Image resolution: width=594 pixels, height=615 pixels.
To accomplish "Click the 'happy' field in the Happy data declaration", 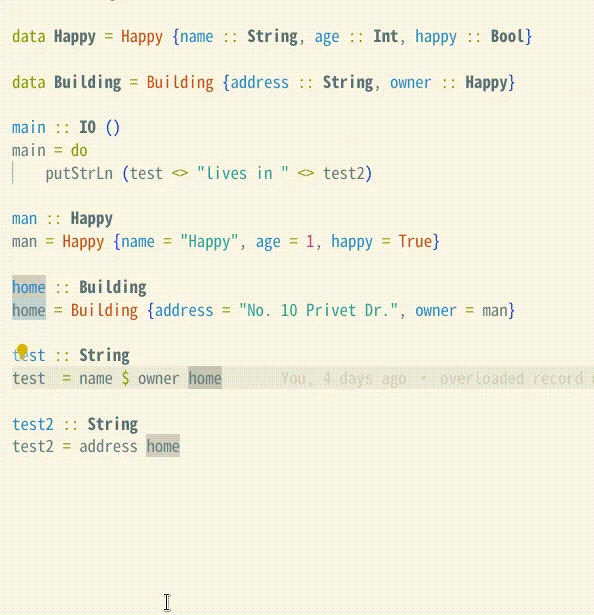I will pos(436,36).
